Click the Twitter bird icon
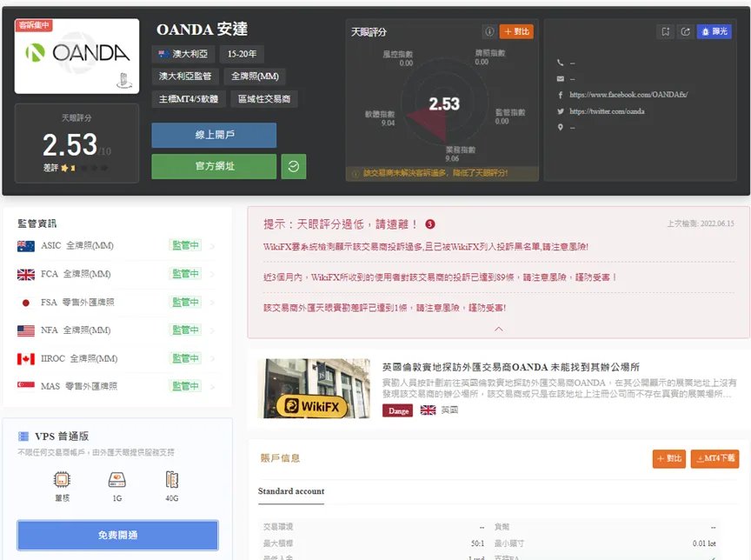 coord(561,111)
